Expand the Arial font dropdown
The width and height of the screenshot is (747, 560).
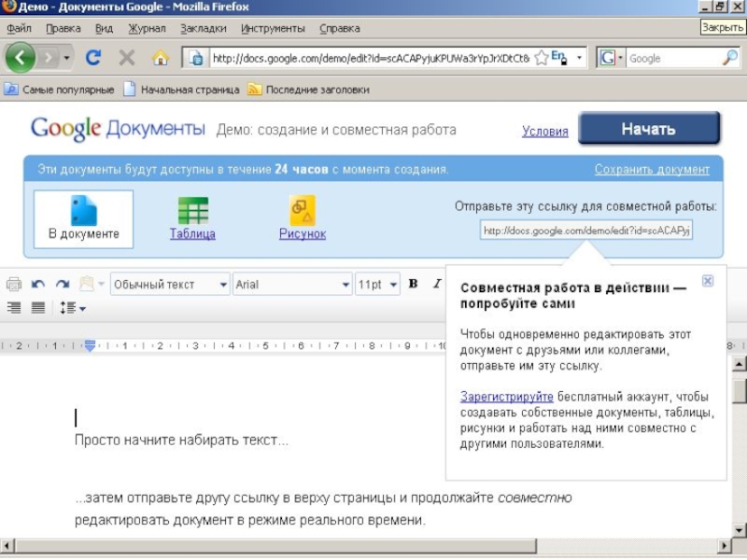[292, 285]
